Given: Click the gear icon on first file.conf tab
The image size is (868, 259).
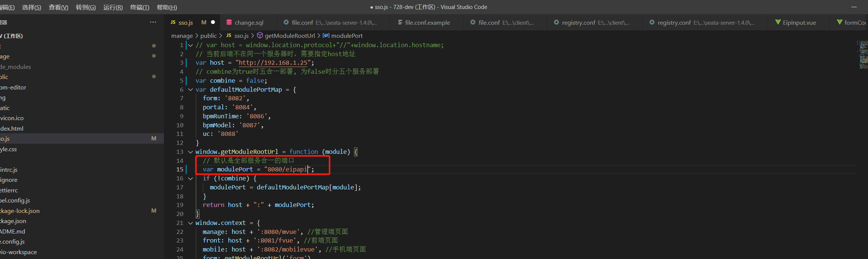Looking at the screenshot, I should pyautogui.click(x=286, y=22).
